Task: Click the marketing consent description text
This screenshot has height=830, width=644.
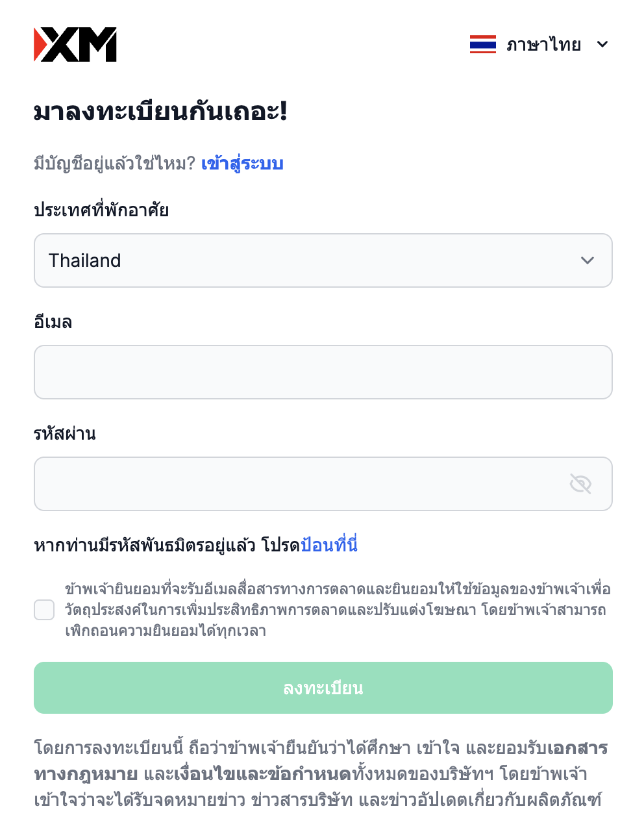Action: pos(337,610)
